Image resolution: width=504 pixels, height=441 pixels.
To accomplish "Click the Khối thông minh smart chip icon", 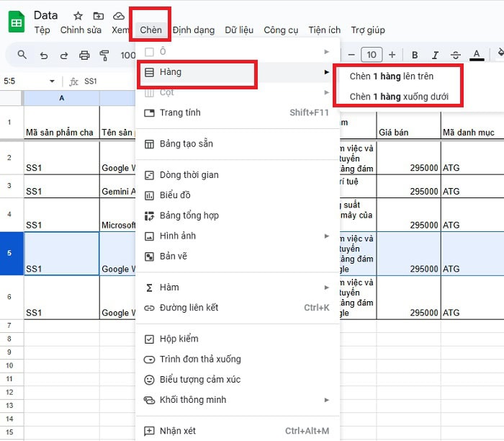I will tap(149, 400).
